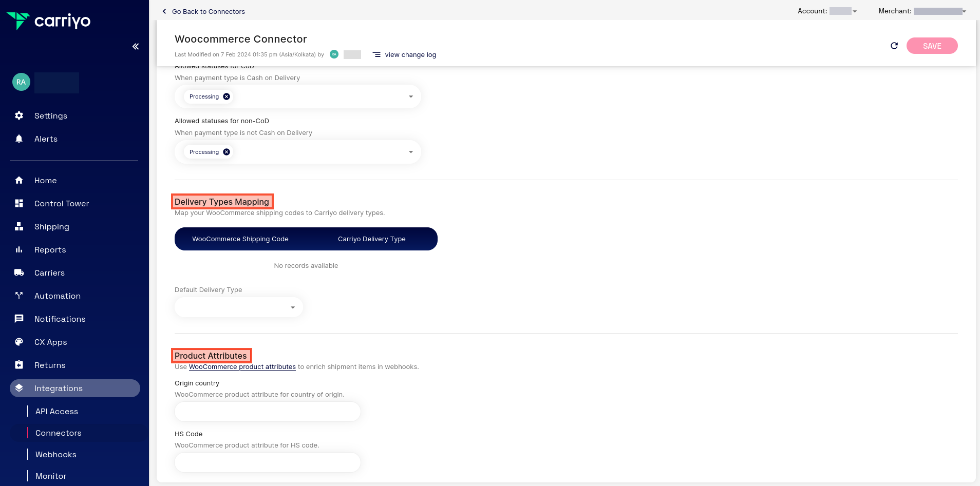Expand non-CoD allowed statuses dropdown arrow

click(411, 152)
